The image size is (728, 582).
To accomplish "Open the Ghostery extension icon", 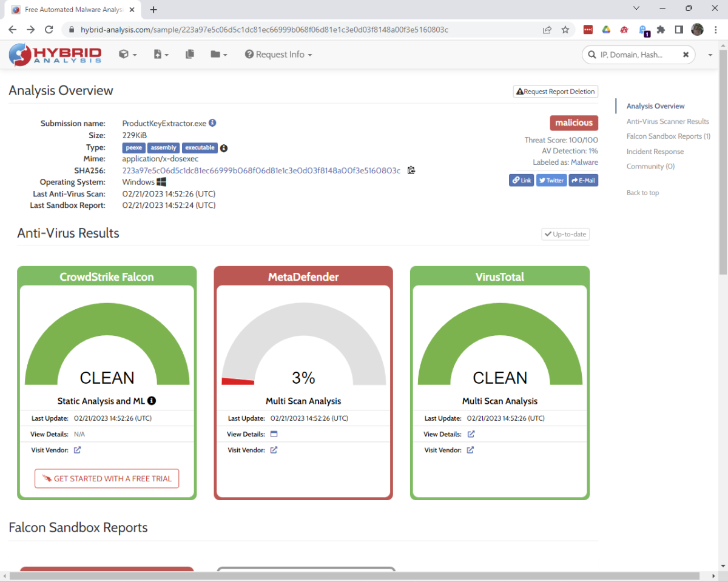I will pos(644,30).
